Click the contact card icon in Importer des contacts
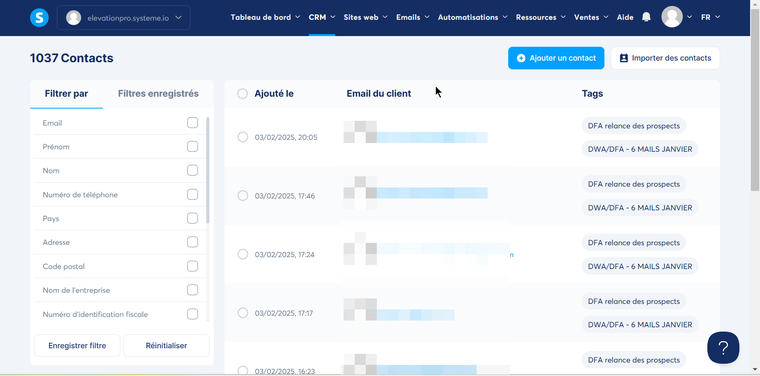The width and height of the screenshot is (760, 376). (x=624, y=58)
